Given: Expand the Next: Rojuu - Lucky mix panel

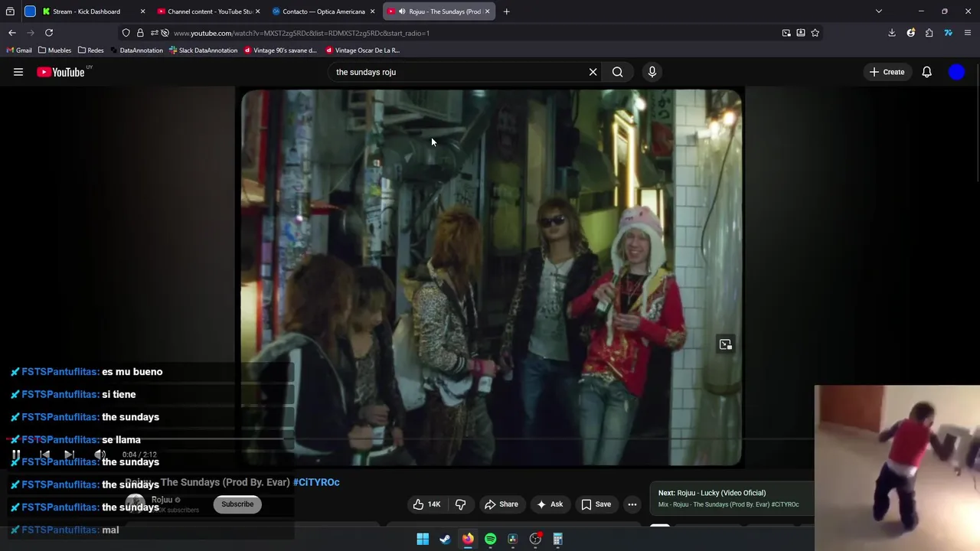Looking at the screenshot, I should (x=731, y=498).
